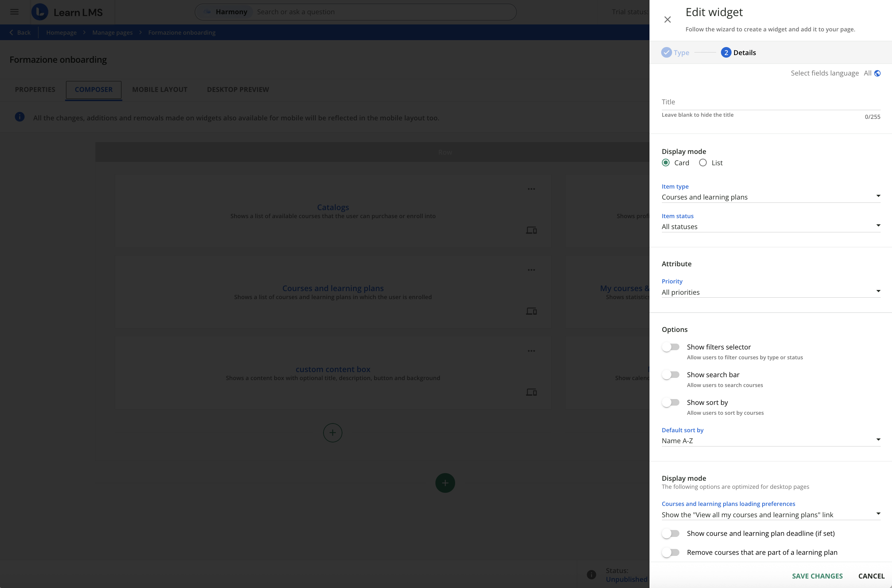Select the List display mode radio button
Viewport: 892px width, 588px height.
coord(702,162)
